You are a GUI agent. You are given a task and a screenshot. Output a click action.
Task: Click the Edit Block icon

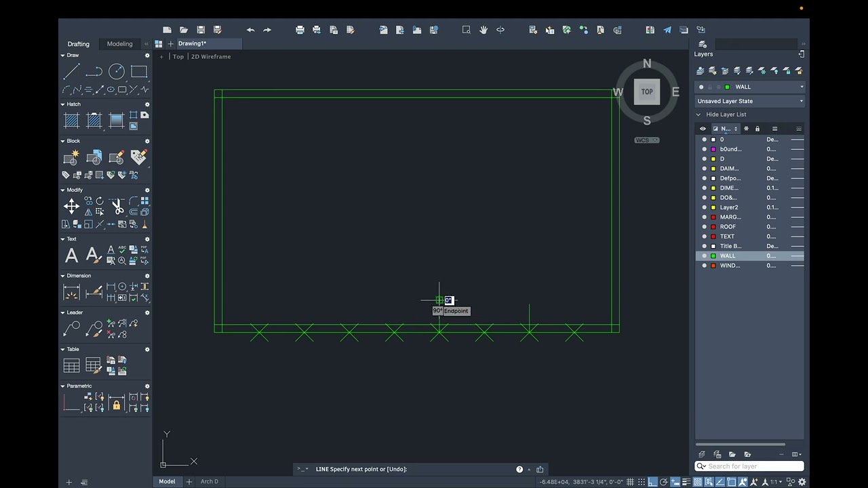click(117, 157)
